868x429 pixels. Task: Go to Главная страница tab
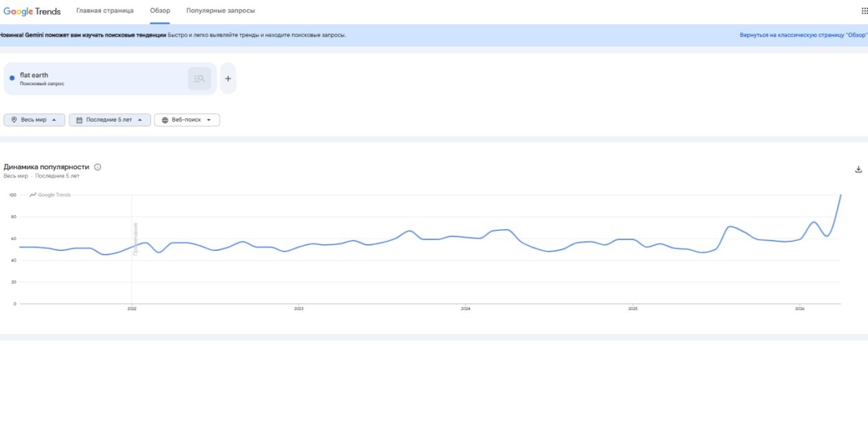pos(104,11)
